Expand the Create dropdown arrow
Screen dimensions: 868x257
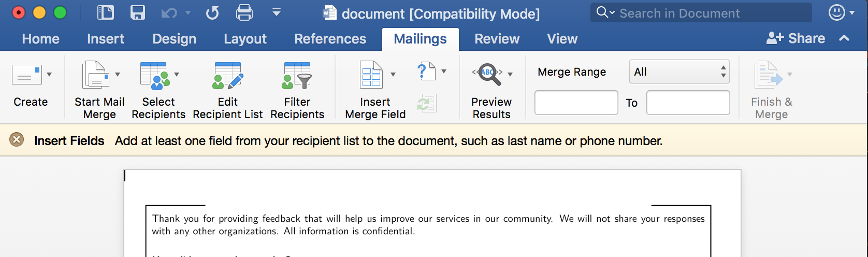coord(49,75)
